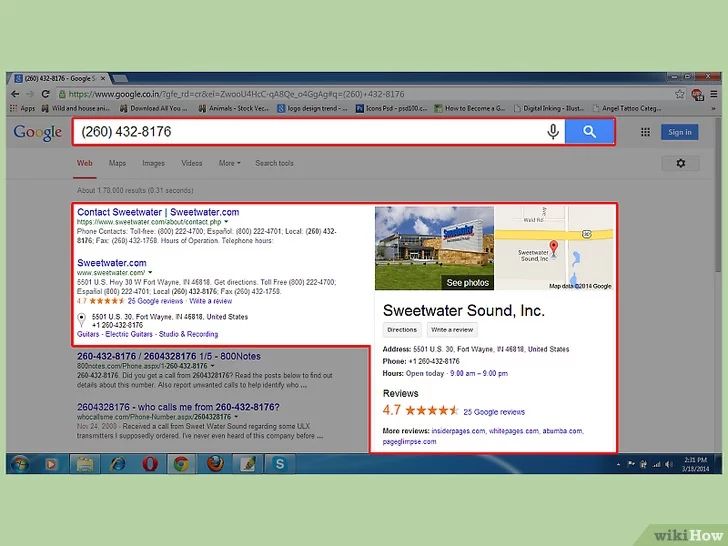Bookmark page with the star icon
This screenshot has height=546, width=728.
[x=680, y=94]
